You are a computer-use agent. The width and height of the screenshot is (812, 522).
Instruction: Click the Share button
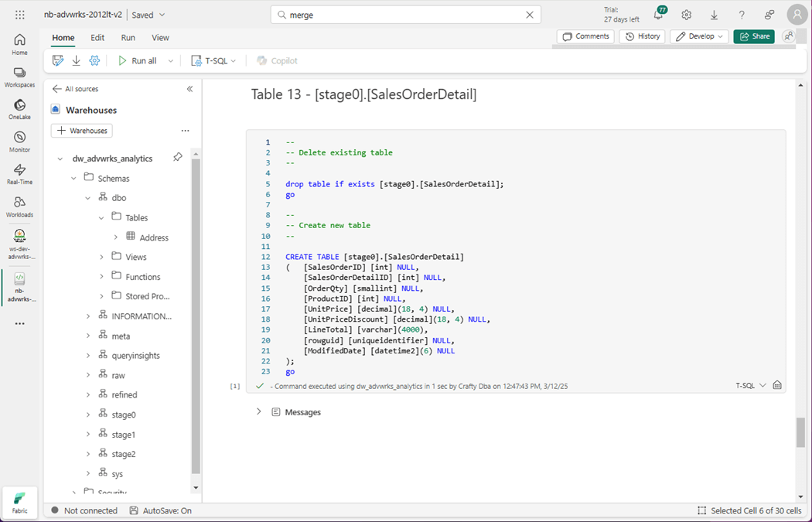click(x=754, y=36)
